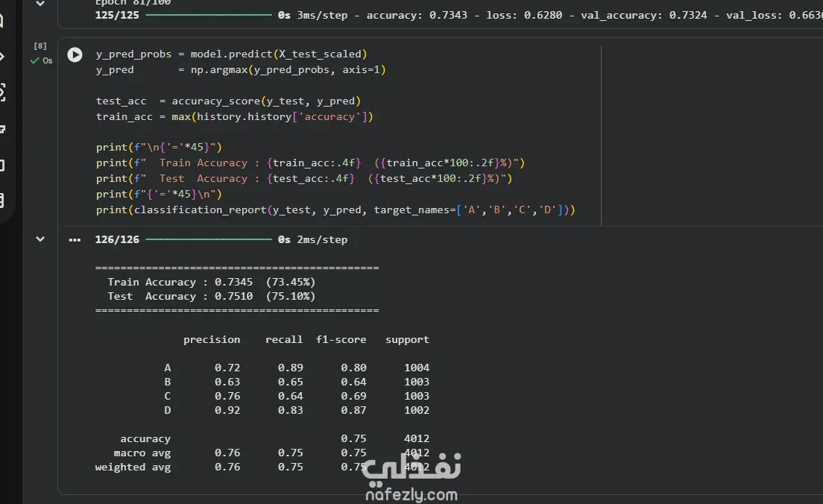Click loss: 0.6280 in training log
The width and height of the screenshot is (823, 504).
pos(524,15)
